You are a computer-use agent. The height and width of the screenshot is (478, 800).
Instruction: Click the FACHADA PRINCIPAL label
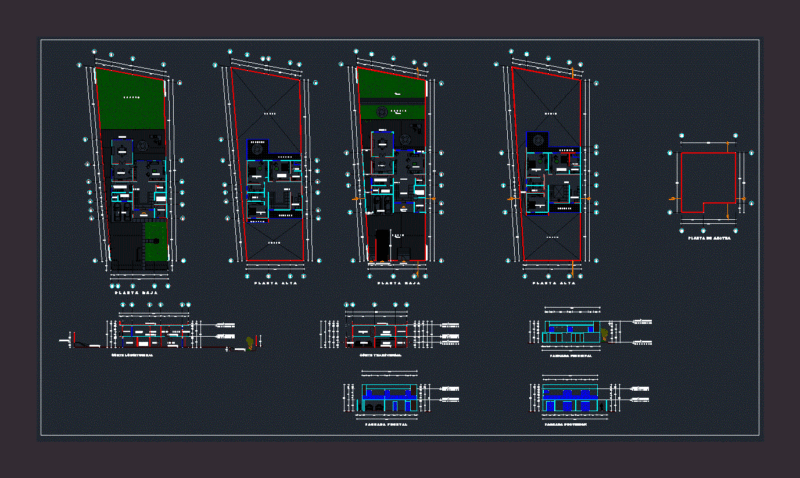(x=570, y=356)
